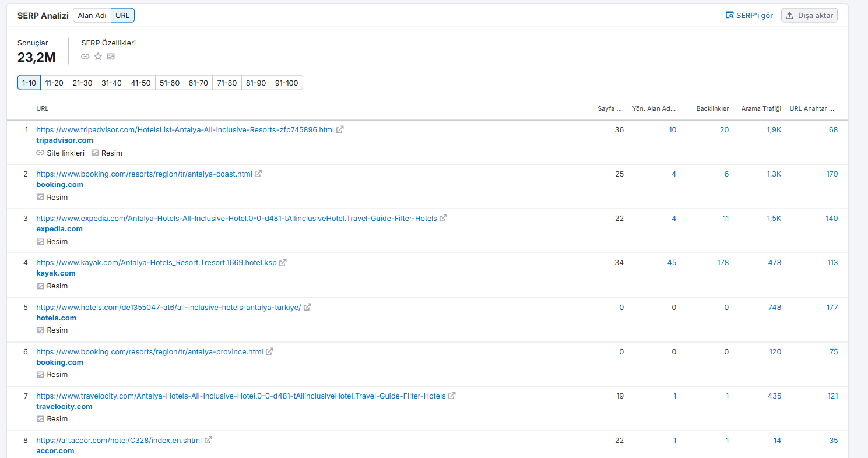The image size is (868, 458).
Task: Open external link icon for tripadvisor URL
Action: (340, 129)
